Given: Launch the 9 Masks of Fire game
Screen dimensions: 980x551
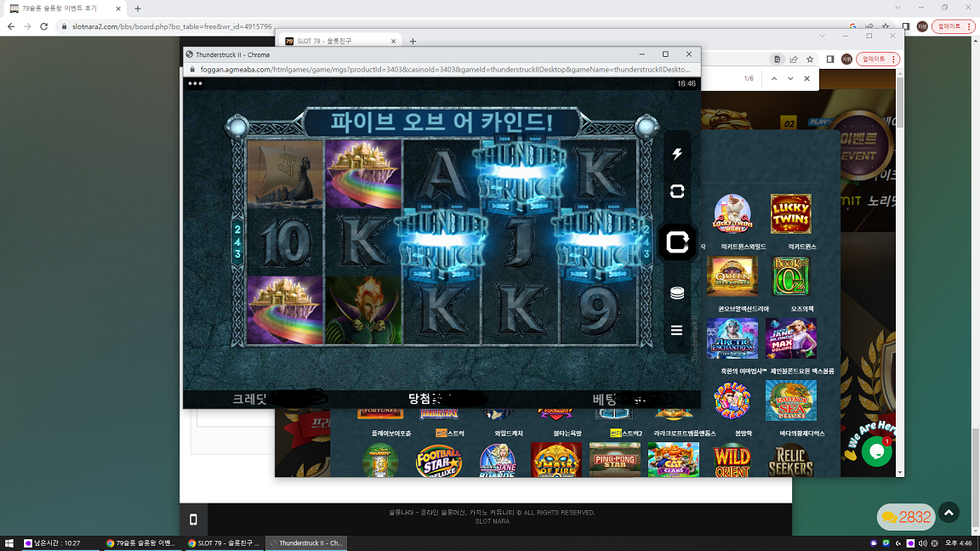Looking at the screenshot, I should (556, 460).
